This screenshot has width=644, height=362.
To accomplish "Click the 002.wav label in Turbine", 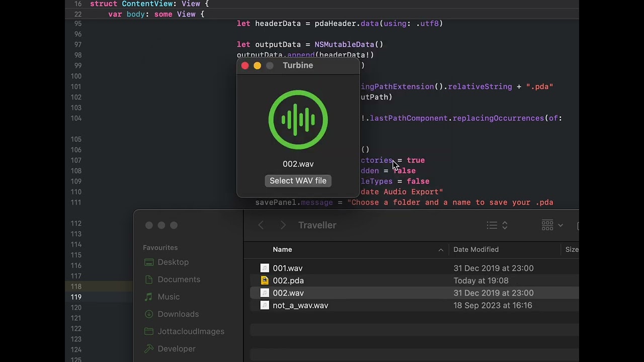I will click(x=298, y=164).
